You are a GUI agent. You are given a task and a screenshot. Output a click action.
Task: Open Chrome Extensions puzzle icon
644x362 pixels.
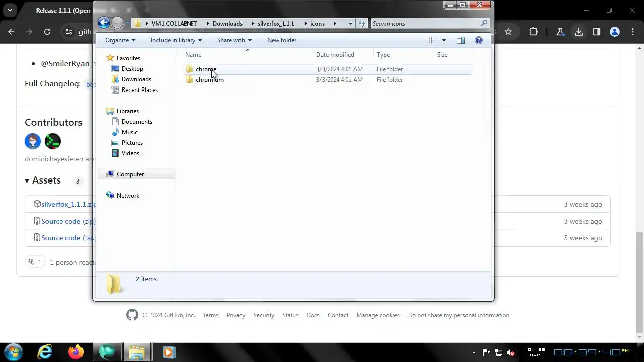(533, 32)
